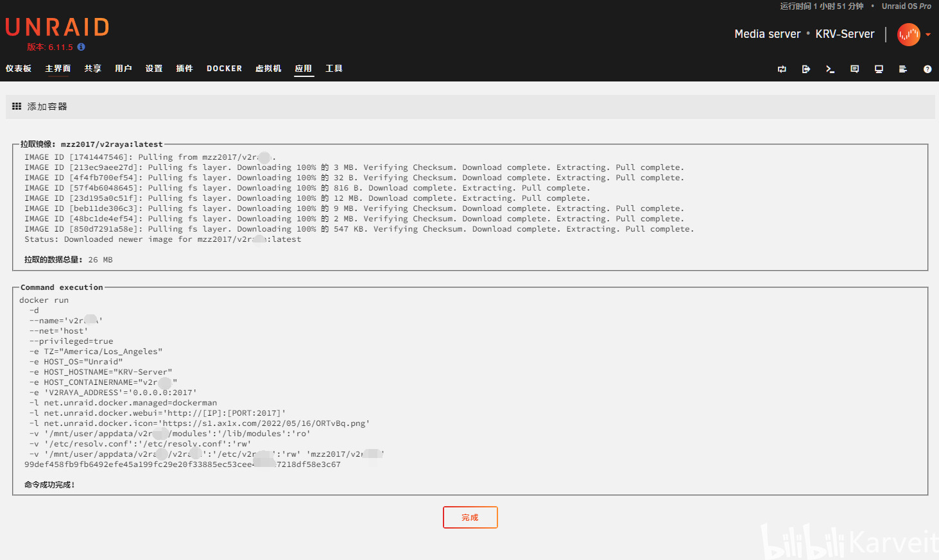
Task: Click the --privileged=true parameter line
Action: [x=71, y=341]
